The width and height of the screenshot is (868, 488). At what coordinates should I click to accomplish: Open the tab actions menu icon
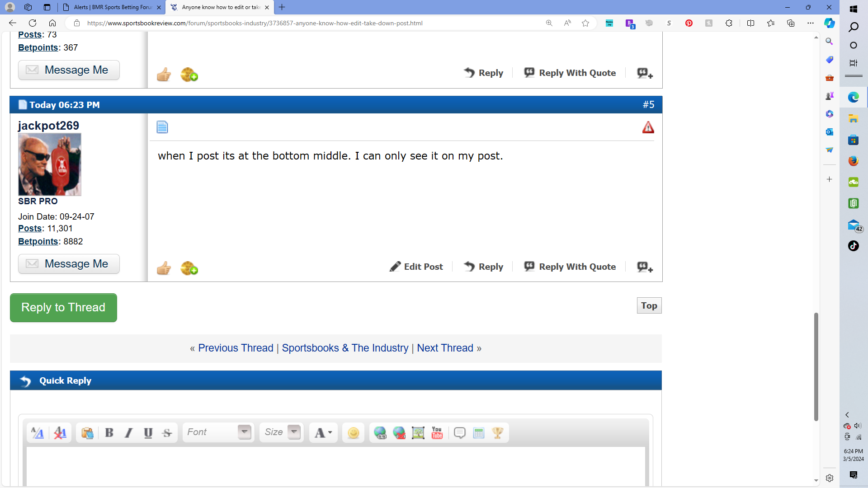click(x=47, y=7)
